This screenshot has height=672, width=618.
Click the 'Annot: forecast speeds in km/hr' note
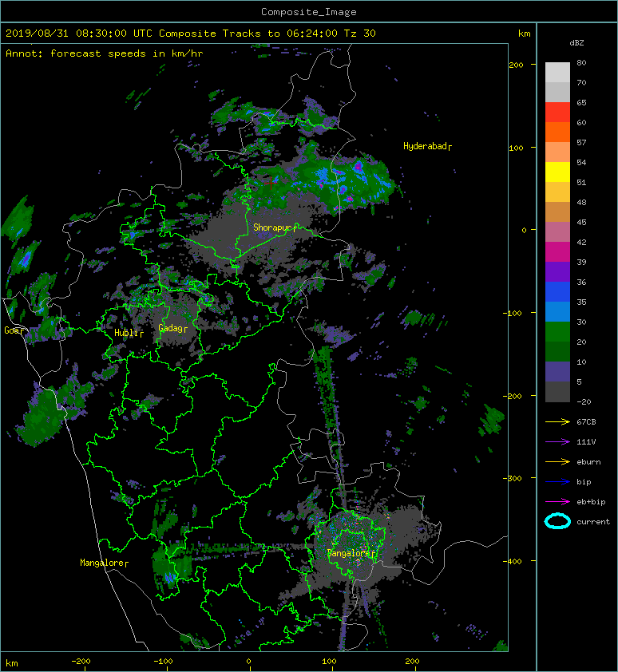(x=105, y=53)
